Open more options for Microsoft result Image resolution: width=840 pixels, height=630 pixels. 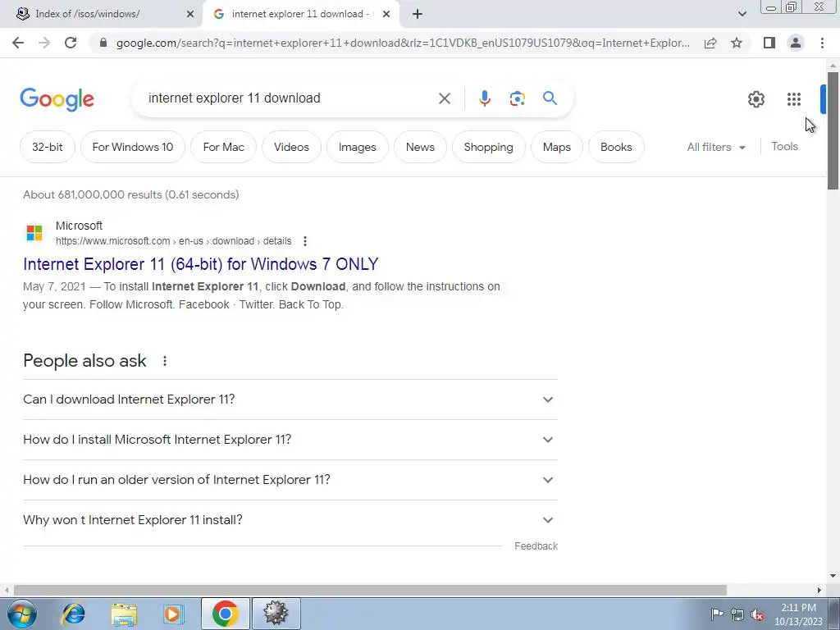click(x=305, y=241)
